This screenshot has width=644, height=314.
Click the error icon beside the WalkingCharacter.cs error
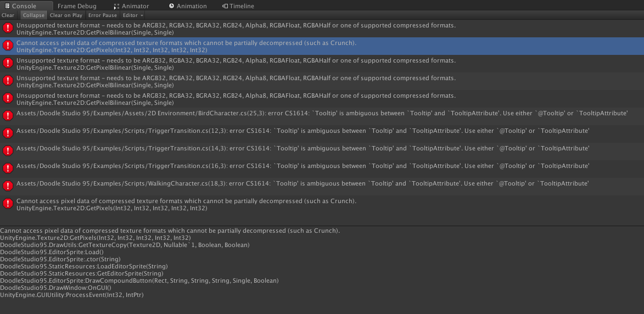8,186
